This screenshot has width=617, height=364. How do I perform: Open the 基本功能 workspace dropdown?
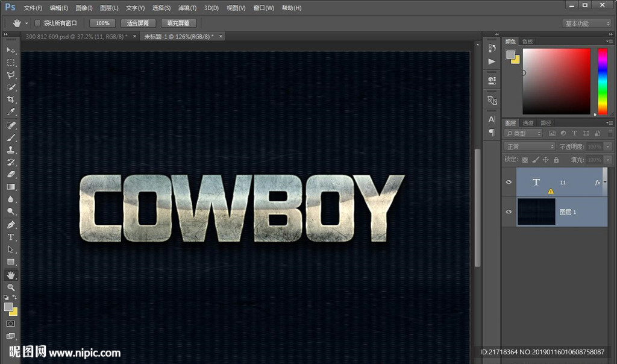[587, 24]
